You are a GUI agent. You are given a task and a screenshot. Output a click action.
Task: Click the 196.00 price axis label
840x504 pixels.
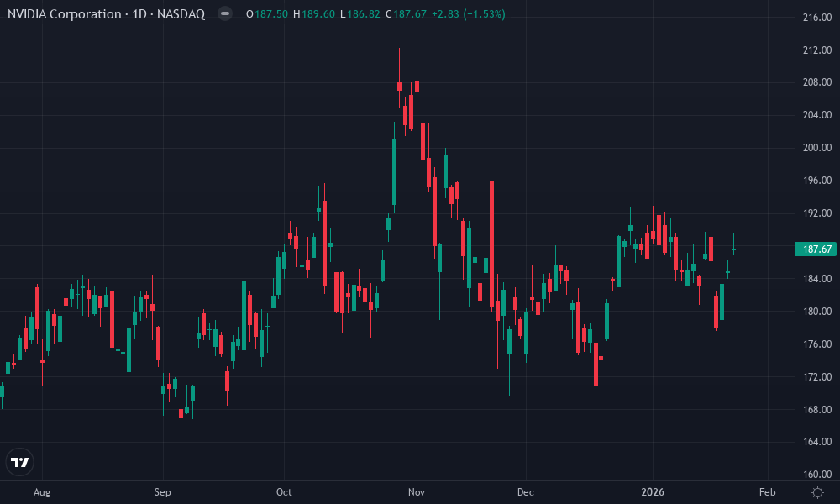click(x=817, y=180)
